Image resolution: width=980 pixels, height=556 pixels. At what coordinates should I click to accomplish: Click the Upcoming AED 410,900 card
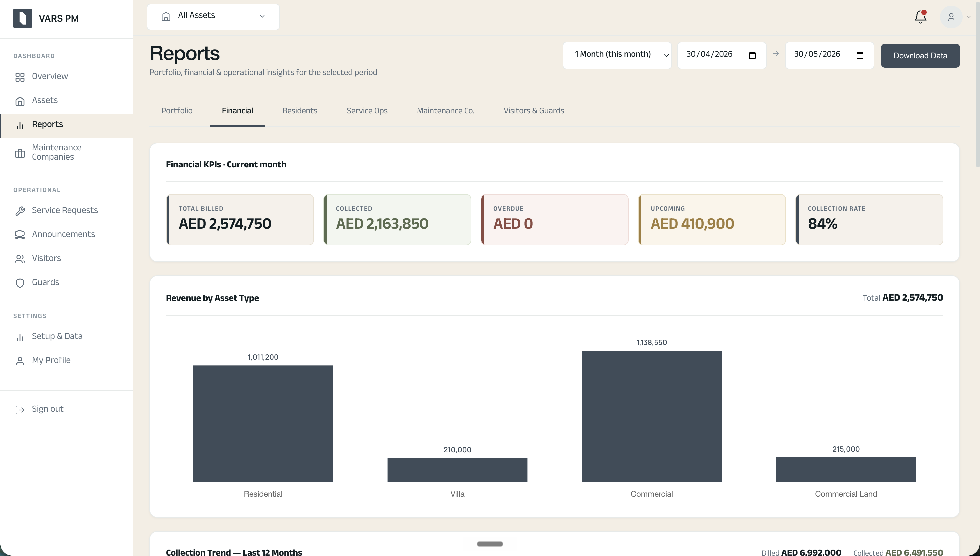(x=712, y=220)
